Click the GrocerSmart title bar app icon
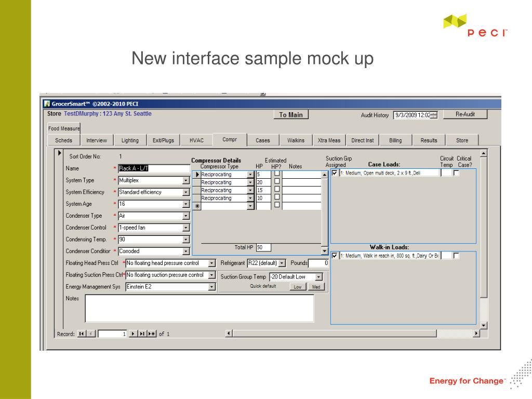 click(47, 103)
